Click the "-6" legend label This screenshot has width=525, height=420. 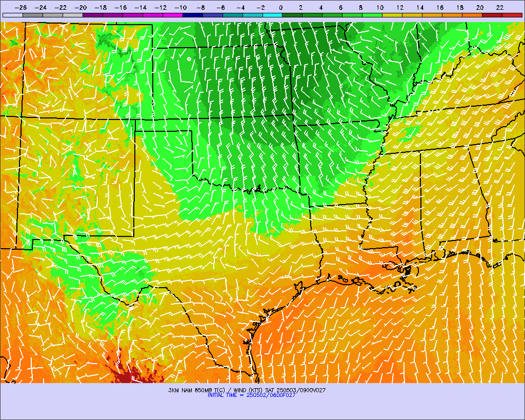[x=220, y=7]
